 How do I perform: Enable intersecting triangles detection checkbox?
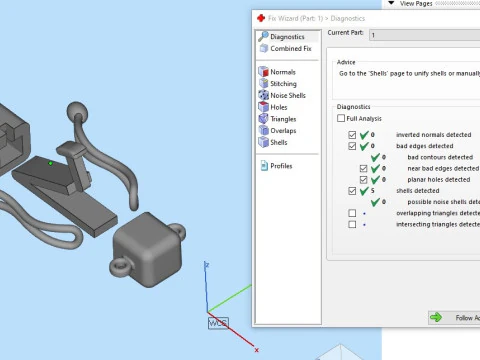coord(352,224)
